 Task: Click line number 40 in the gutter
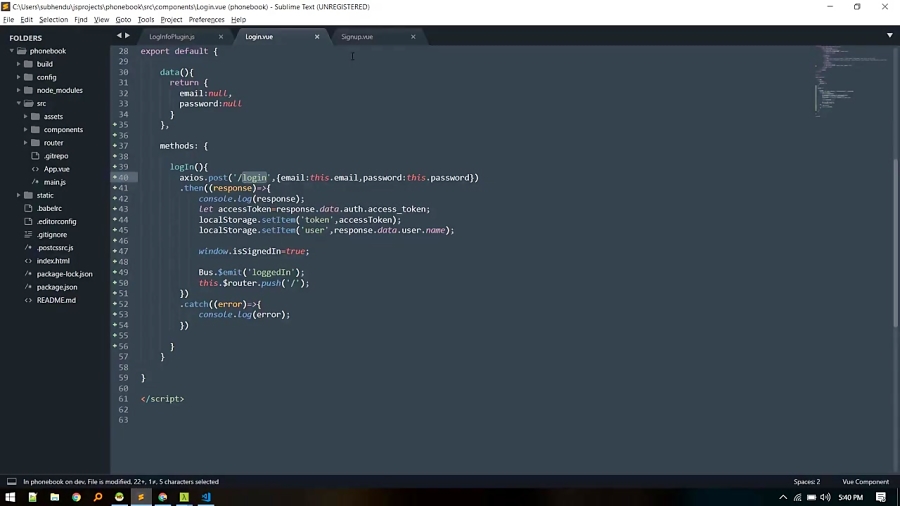(123, 177)
